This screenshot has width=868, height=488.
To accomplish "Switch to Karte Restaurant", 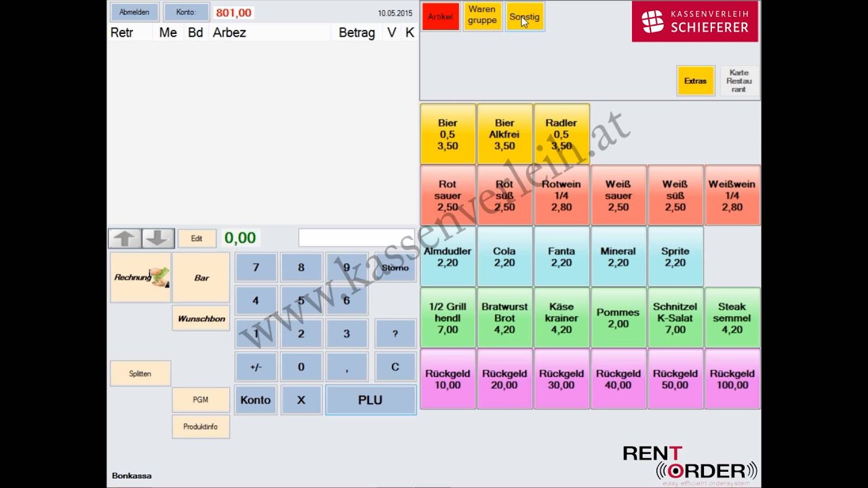I will 738,81.
